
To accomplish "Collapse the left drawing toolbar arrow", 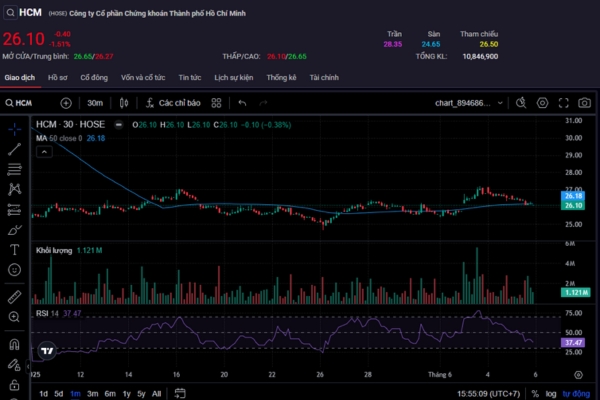I will (x=28, y=367).
